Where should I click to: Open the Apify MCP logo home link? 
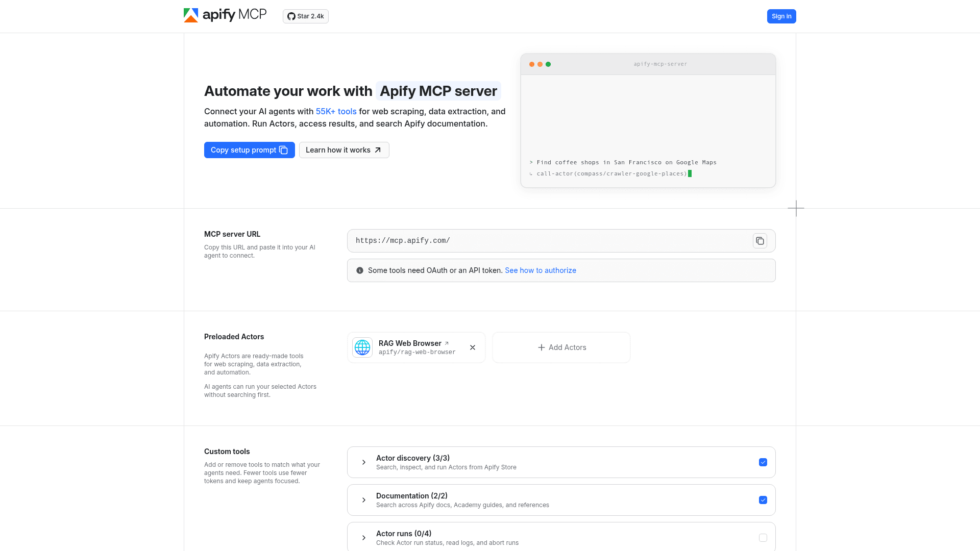[x=225, y=15]
